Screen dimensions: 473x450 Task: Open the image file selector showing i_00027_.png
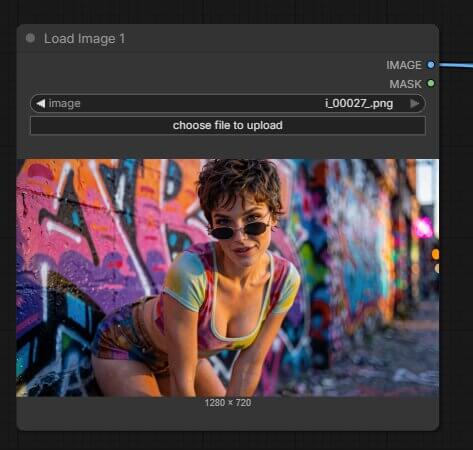(x=228, y=104)
